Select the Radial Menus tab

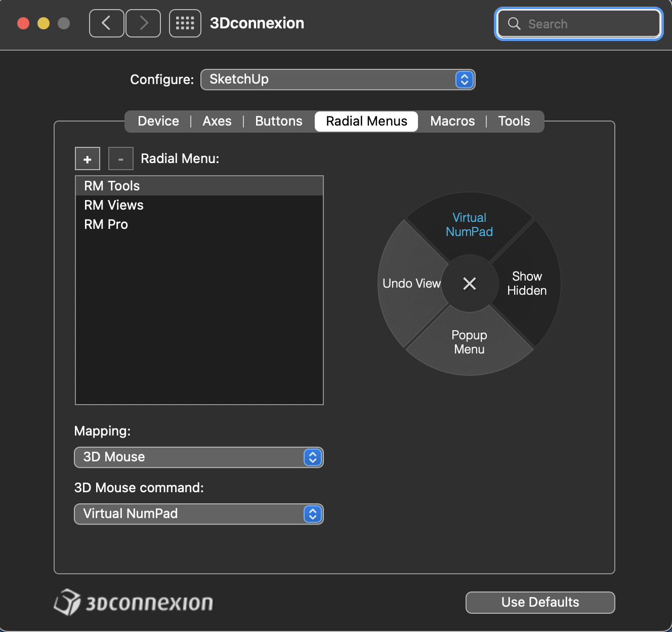point(366,122)
